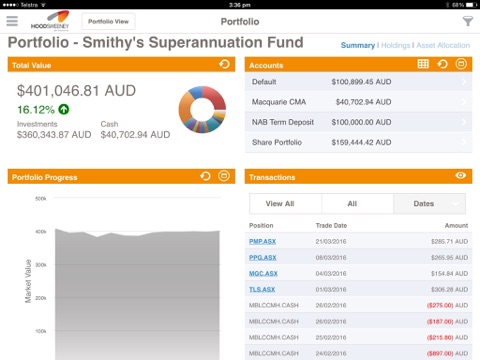Open the PPG.ASX position link
480x360 pixels.
[x=263, y=257]
